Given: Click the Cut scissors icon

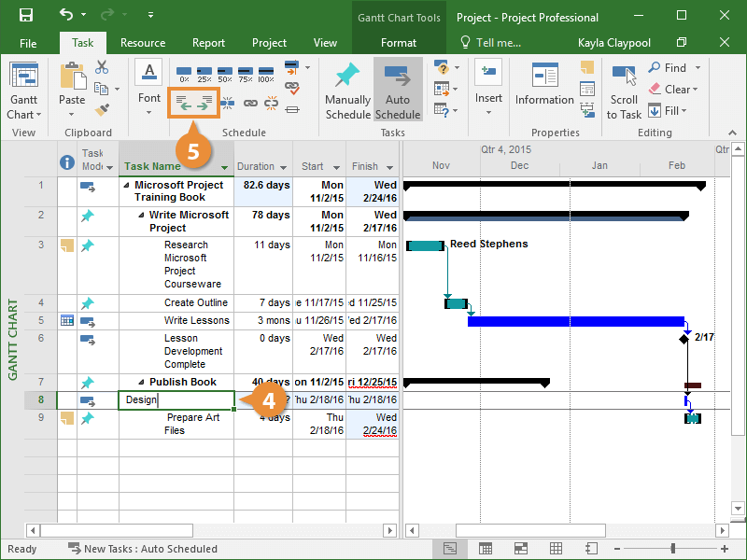Looking at the screenshot, I should (101, 68).
